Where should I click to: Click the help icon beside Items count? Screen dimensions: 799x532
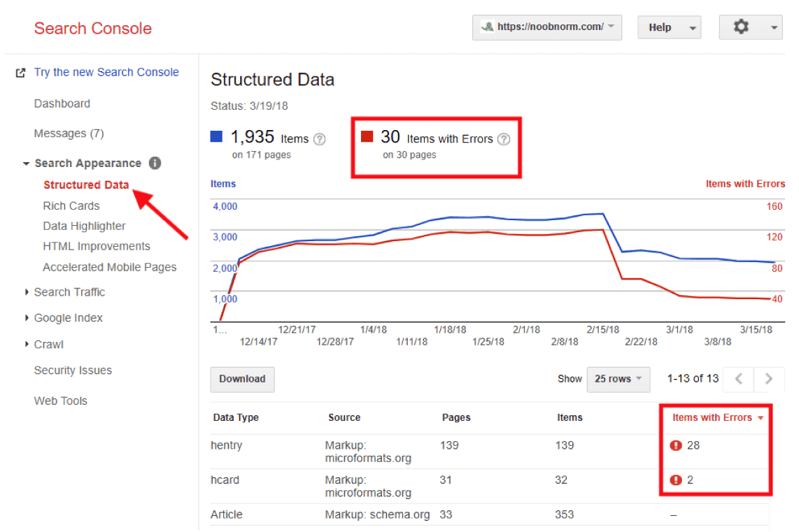pos(320,139)
